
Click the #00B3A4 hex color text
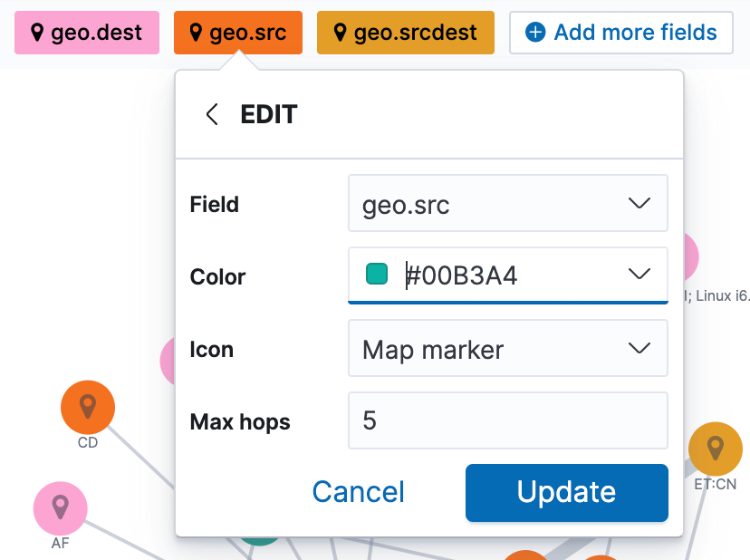click(462, 275)
